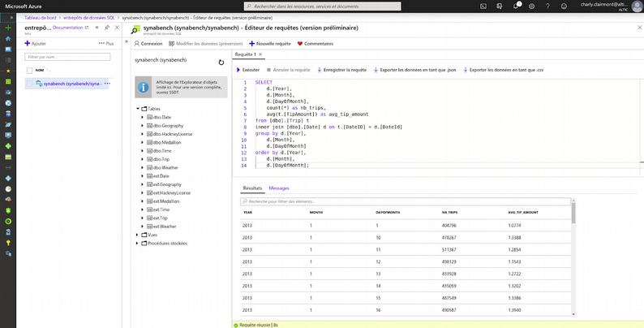The width and height of the screenshot is (644, 328).
Task: Click Exécuter to run the query
Action: click(248, 70)
